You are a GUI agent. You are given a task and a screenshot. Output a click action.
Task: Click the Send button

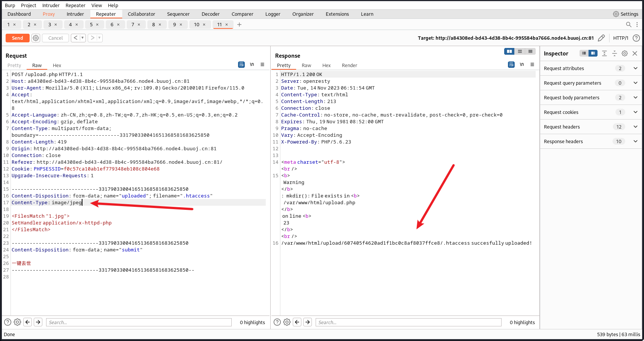click(x=17, y=38)
